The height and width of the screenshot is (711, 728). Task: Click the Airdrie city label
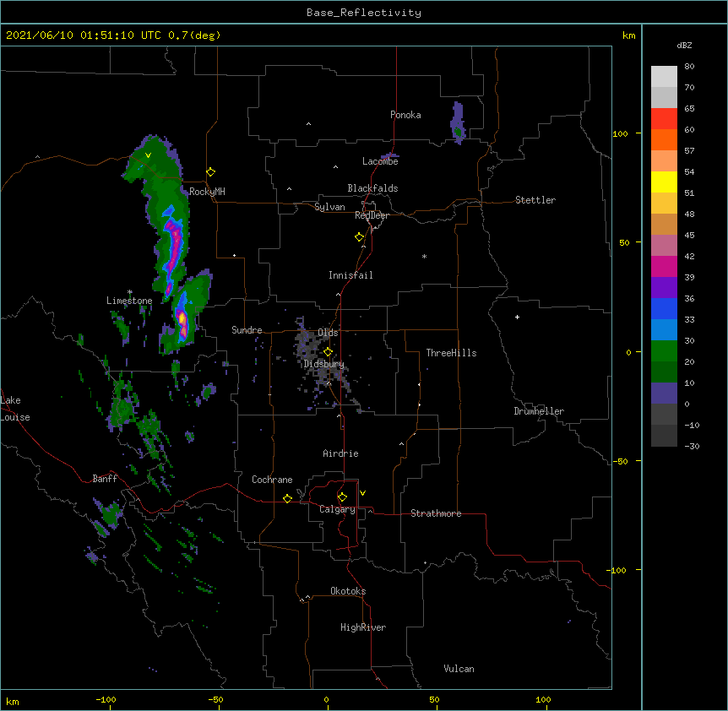[x=340, y=453]
